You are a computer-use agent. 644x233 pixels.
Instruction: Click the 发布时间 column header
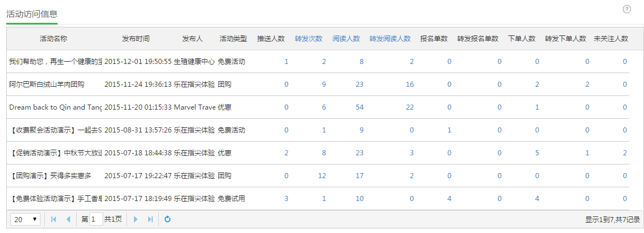click(x=136, y=39)
